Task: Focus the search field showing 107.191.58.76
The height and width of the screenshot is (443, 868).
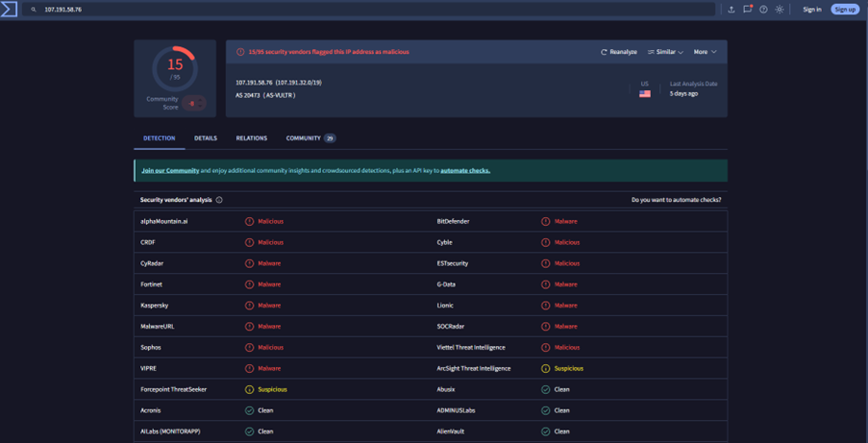Action: click(369, 10)
